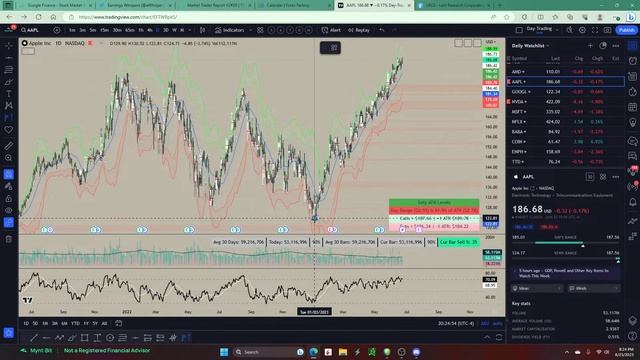Select the 15m timeframe

(x=104, y=30)
